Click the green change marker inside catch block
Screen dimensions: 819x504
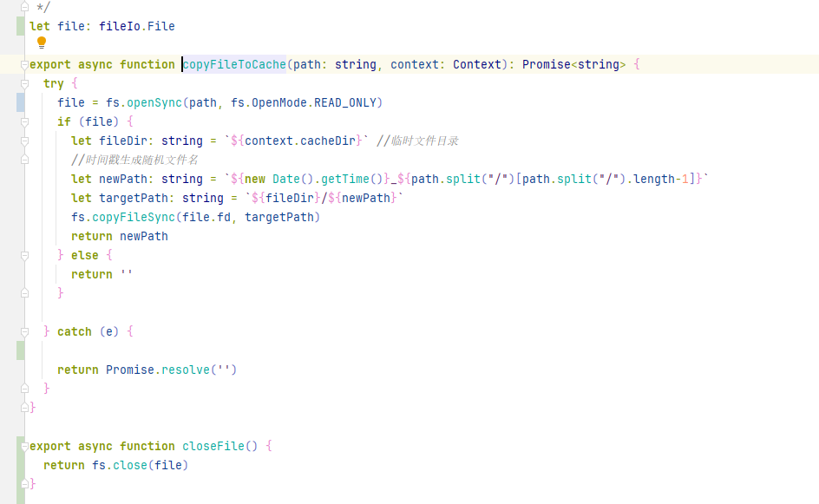click(x=20, y=350)
